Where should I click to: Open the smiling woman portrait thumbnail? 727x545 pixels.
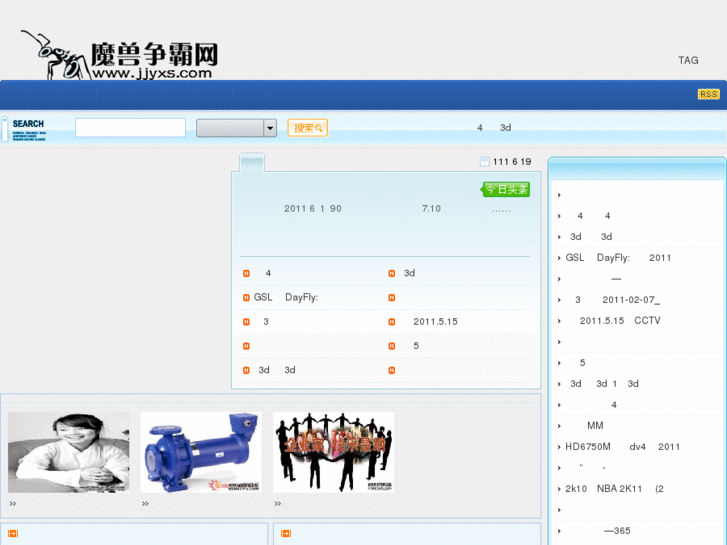[x=69, y=452]
